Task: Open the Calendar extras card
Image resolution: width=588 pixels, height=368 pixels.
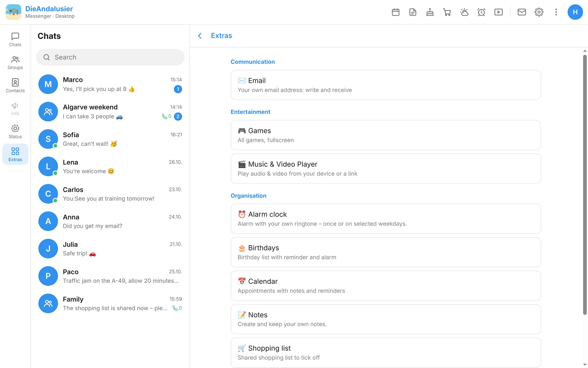Action: coord(386,286)
